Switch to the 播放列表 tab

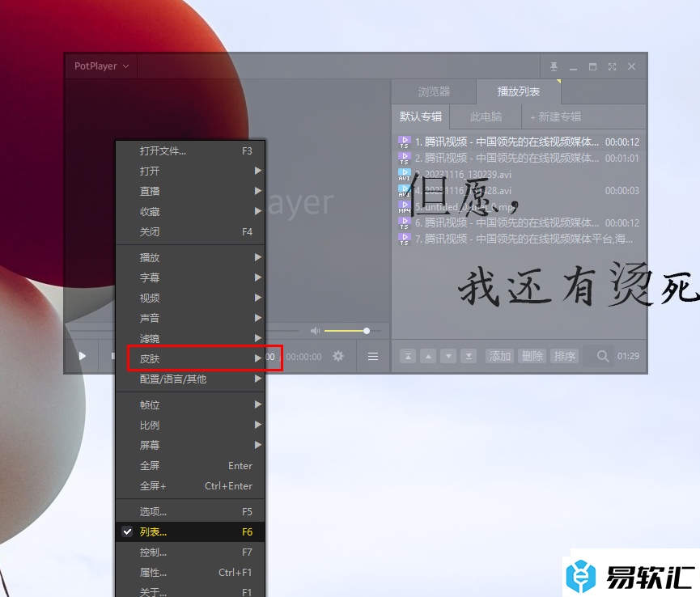pyautogui.click(x=519, y=92)
